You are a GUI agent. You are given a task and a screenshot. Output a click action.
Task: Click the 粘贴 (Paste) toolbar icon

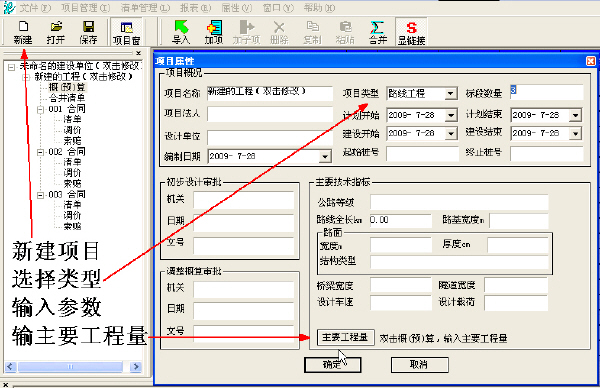pyautogui.click(x=345, y=32)
